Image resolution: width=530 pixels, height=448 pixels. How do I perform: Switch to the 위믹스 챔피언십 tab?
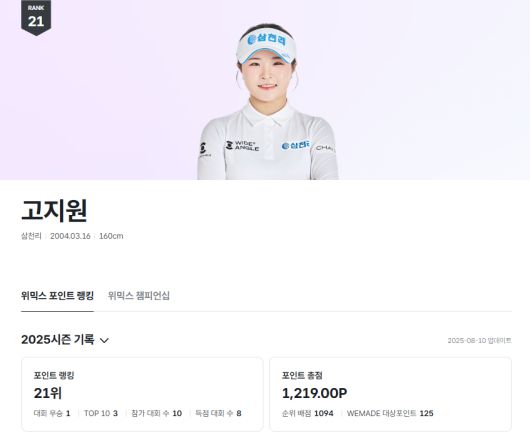pos(139,296)
